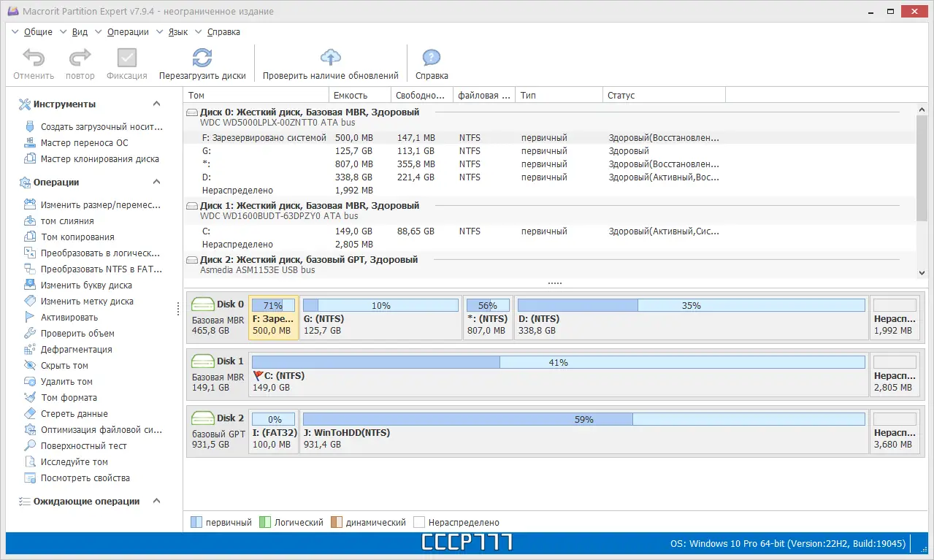Click the Отменить button

coord(33,63)
